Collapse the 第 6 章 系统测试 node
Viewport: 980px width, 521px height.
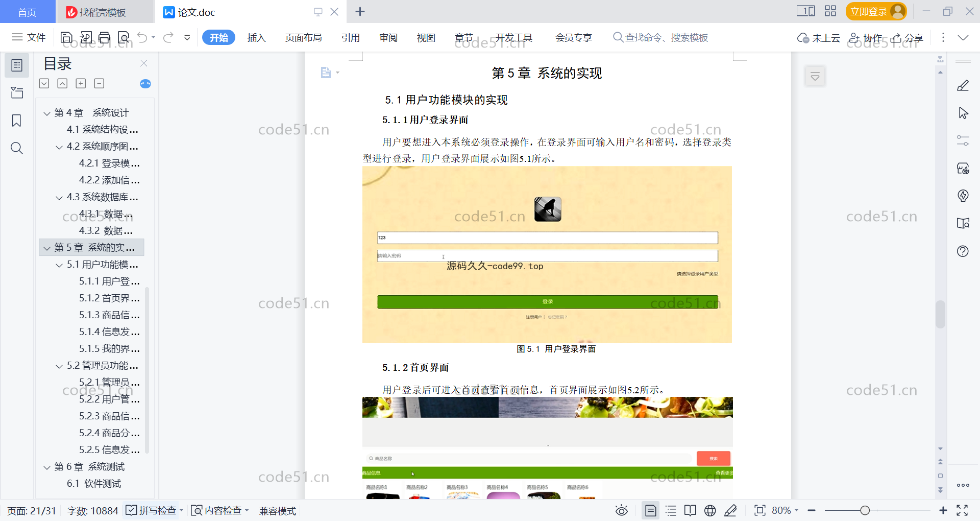(x=47, y=467)
